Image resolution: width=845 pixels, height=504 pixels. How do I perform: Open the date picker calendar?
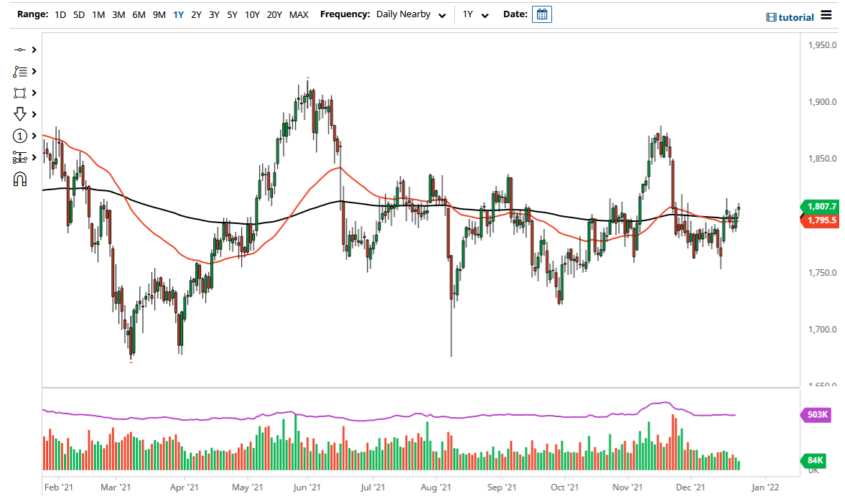[542, 14]
